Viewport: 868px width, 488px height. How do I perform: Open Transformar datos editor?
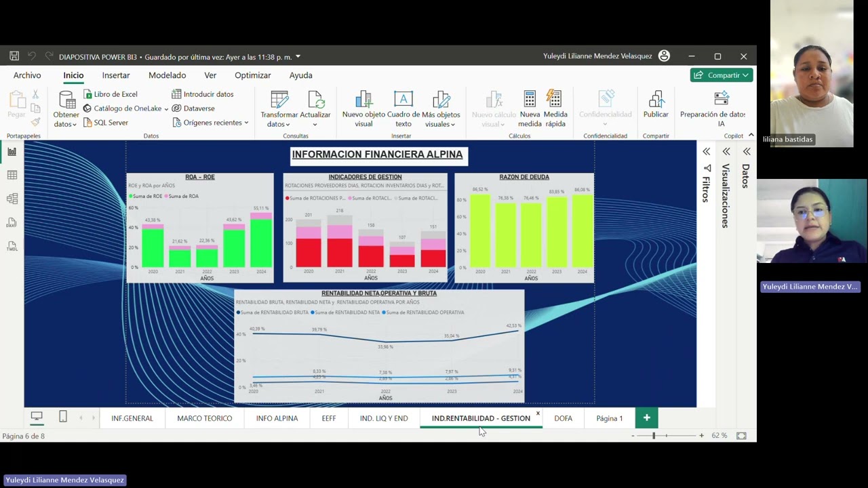coord(279,110)
